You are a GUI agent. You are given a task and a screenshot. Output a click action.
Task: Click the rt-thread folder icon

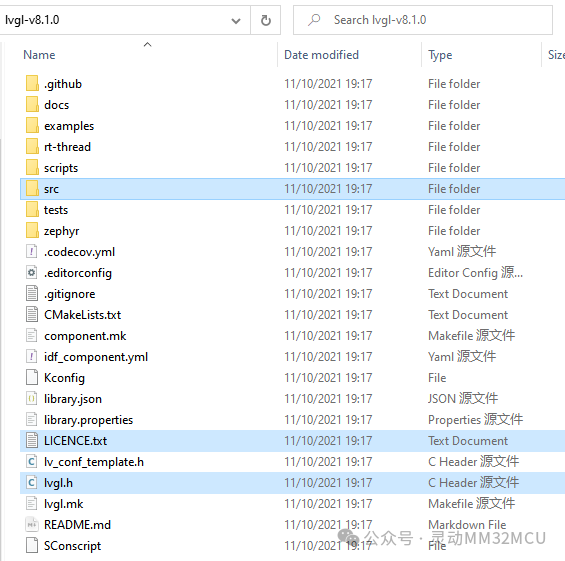click(32, 147)
